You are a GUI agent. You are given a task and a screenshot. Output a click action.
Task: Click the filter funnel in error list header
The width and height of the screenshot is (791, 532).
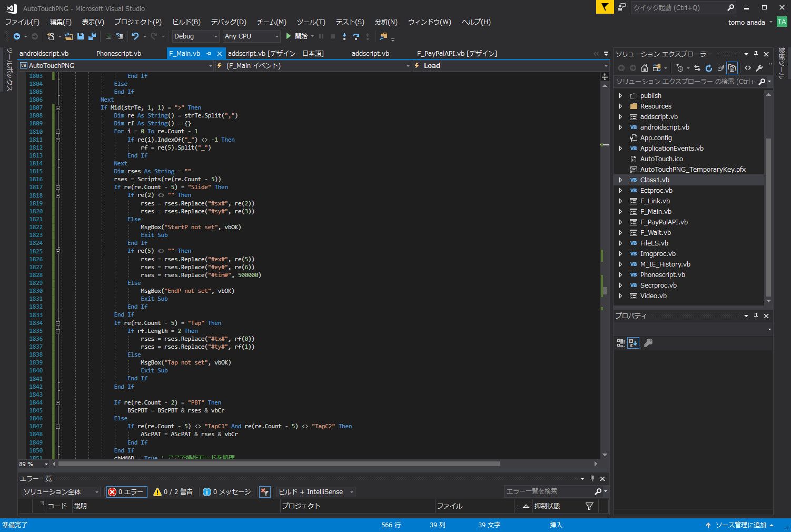point(589,506)
